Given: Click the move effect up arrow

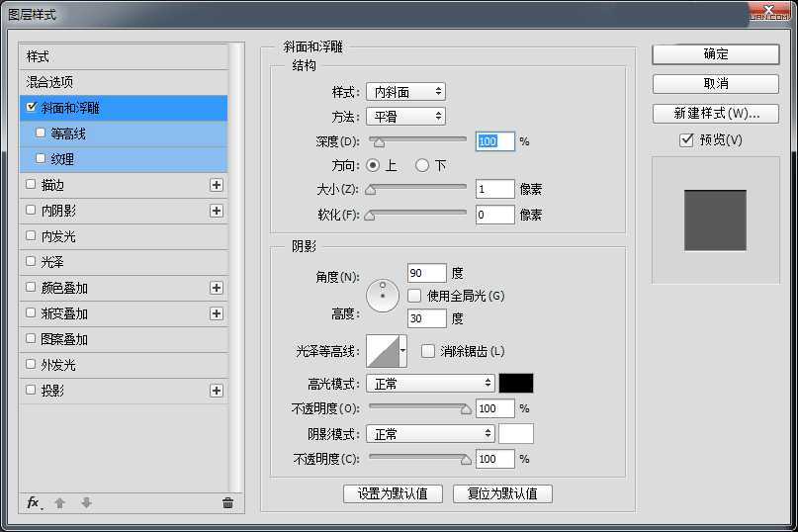Looking at the screenshot, I should coord(59,502).
